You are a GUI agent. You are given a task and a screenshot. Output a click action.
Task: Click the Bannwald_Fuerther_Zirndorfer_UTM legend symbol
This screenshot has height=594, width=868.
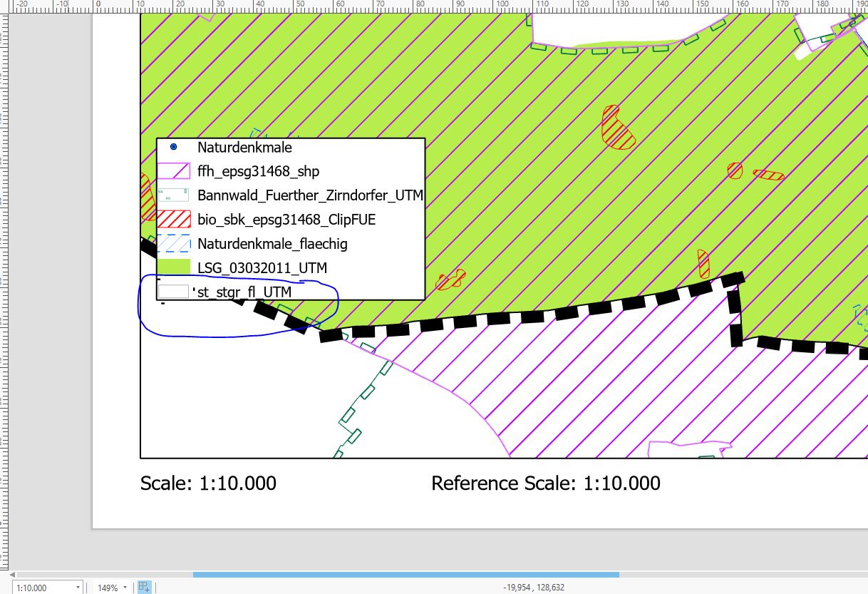pos(173,195)
